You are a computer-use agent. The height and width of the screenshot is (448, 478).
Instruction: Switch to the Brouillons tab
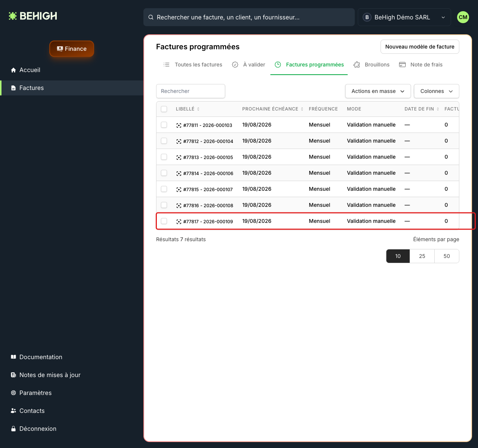coord(372,65)
